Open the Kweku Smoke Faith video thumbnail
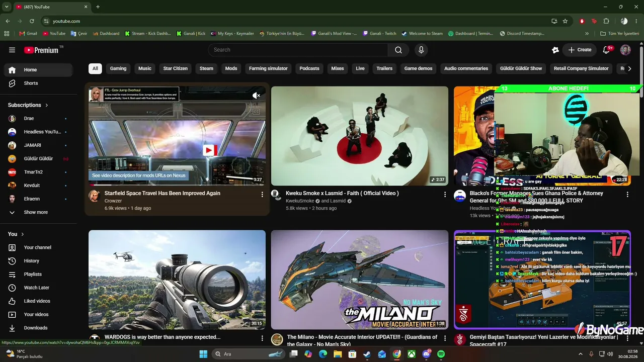The image size is (644, 362). tap(360, 136)
